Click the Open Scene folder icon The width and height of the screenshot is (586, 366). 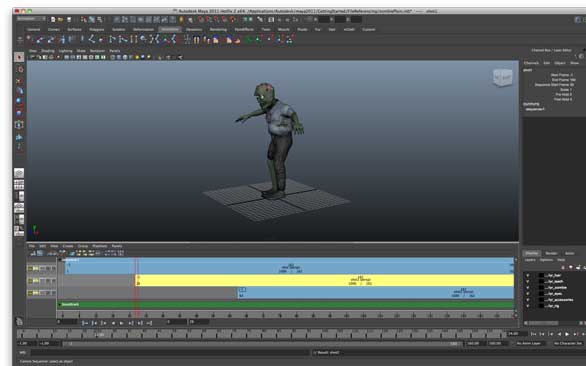(x=61, y=19)
